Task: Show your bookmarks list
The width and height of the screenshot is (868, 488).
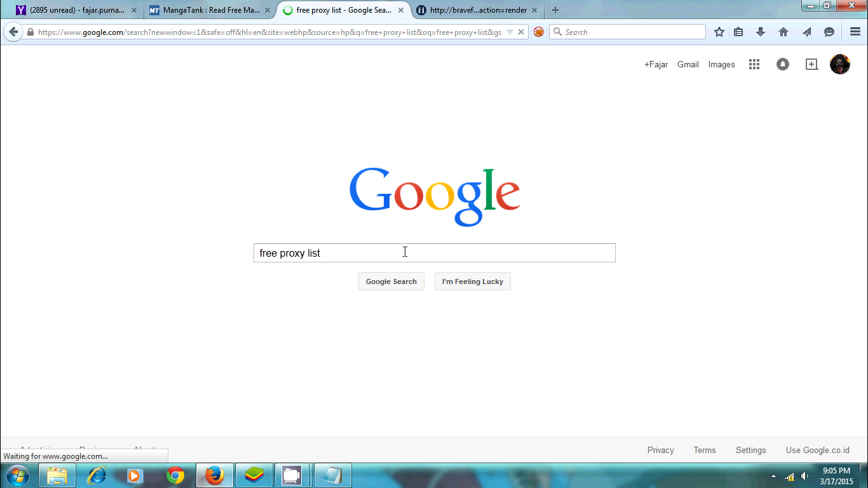Action: (x=738, y=32)
